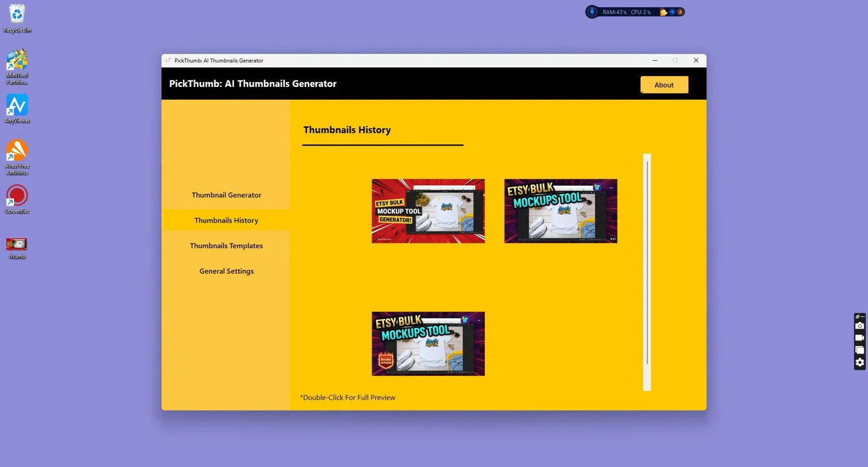Click the ScreenRec toolbar top menu icon
This screenshot has width=868, height=467.
click(860, 317)
